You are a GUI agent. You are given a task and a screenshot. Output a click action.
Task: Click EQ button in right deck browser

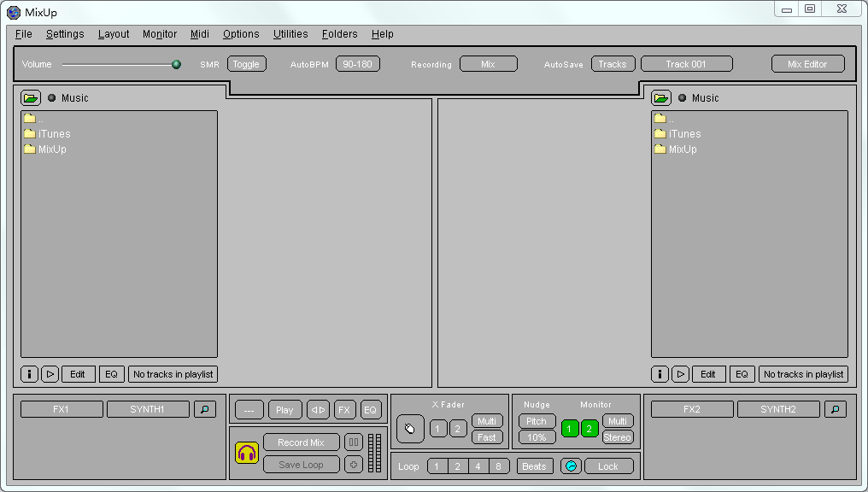(x=742, y=374)
